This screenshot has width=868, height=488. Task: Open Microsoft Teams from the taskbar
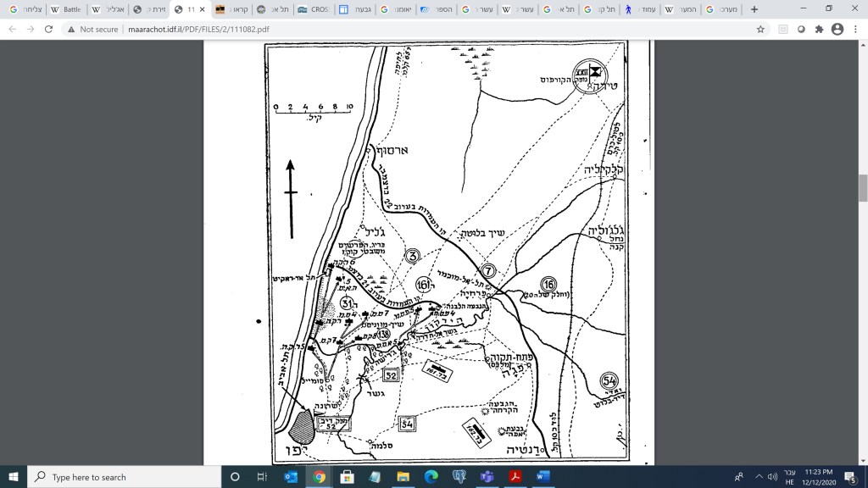point(485,476)
